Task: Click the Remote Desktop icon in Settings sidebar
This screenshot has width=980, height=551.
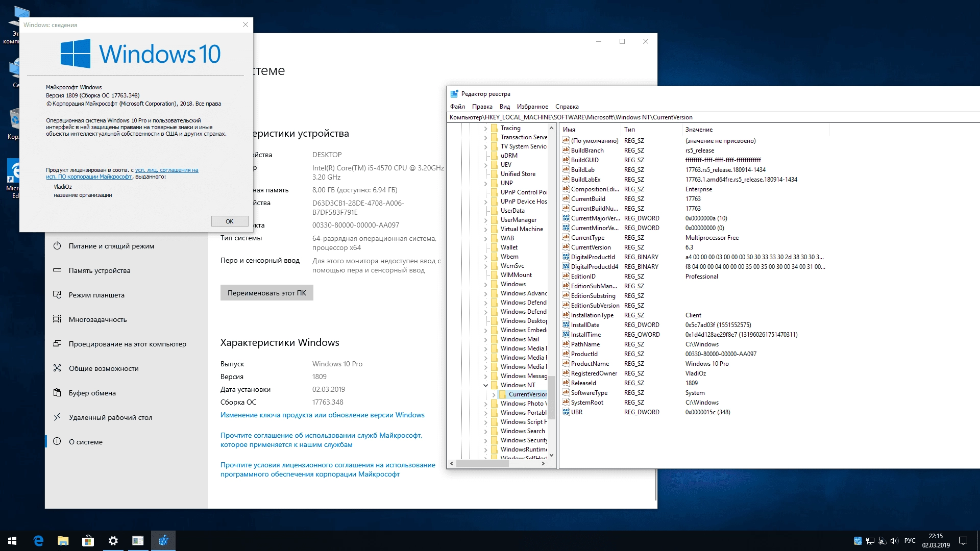Action: [57, 417]
